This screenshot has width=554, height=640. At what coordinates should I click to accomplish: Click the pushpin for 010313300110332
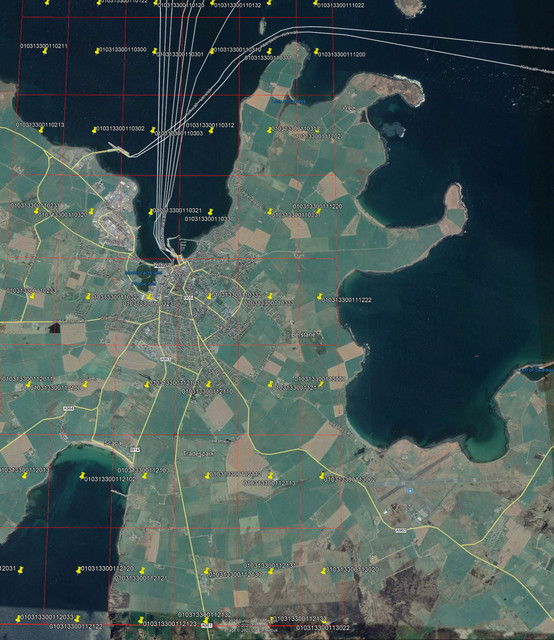click(x=210, y=296)
